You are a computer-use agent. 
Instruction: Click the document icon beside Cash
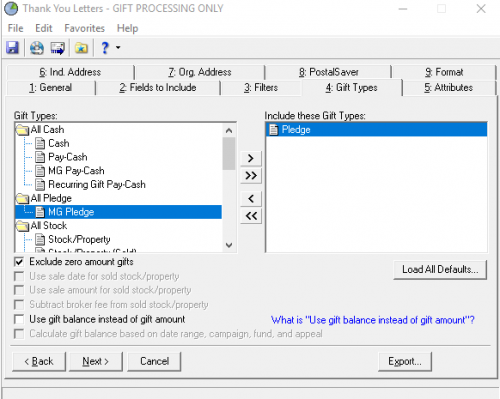point(40,143)
